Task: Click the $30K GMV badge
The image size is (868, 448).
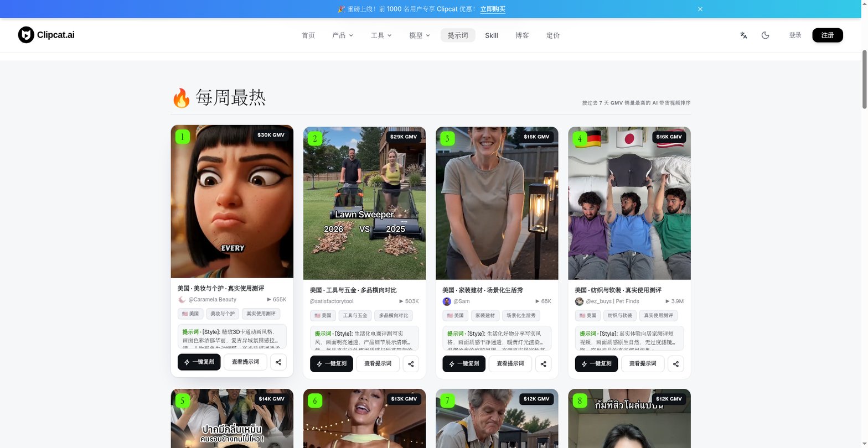Action: (x=271, y=135)
